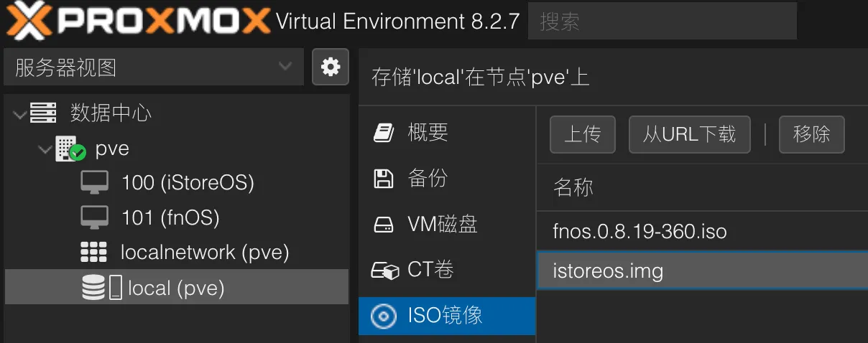This screenshot has width=868, height=343.
Task: Select VM 100 (iStoreOS)
Action: click(x=188, y=183)
